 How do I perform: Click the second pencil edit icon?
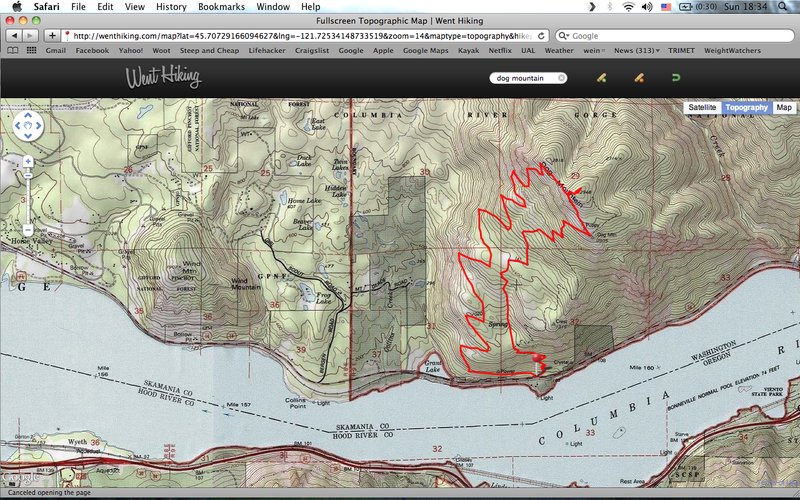click(x=639, y=78)
